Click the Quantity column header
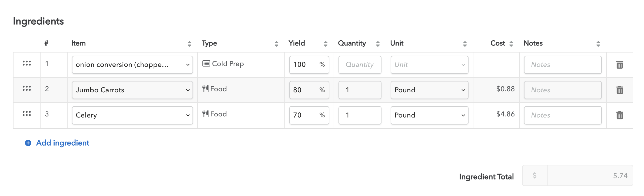This screenshot has width=644, height=196. point(352,43)
